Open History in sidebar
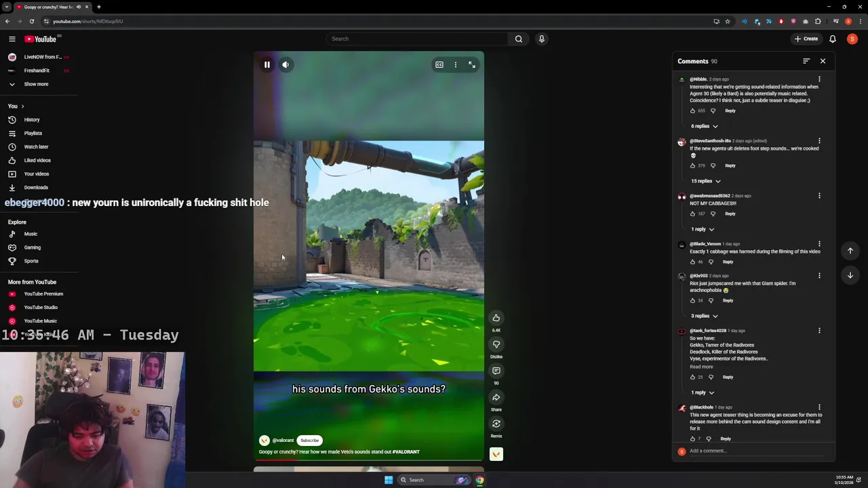The image size is (868, 488). tap(32, 120)
